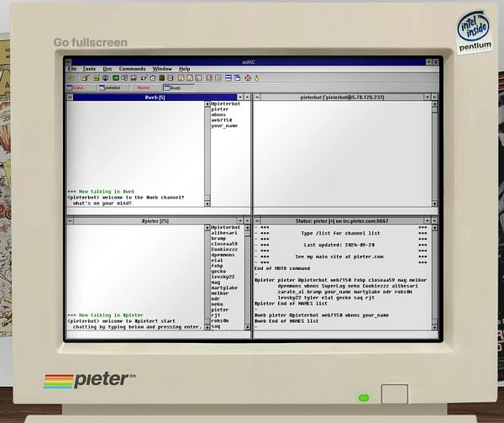Click the #pieter message input box
This screenshot has width=504, height=423.
[x=159, y=335]
